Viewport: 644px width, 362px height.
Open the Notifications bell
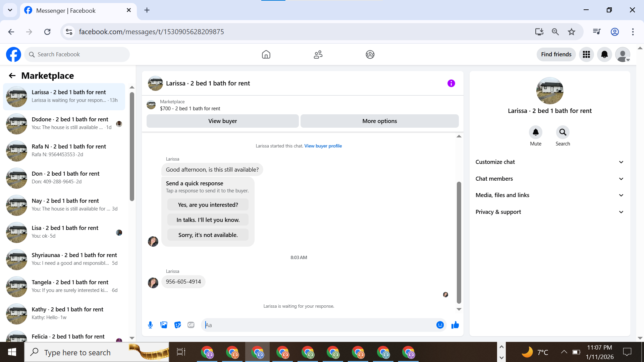(604, 54)
